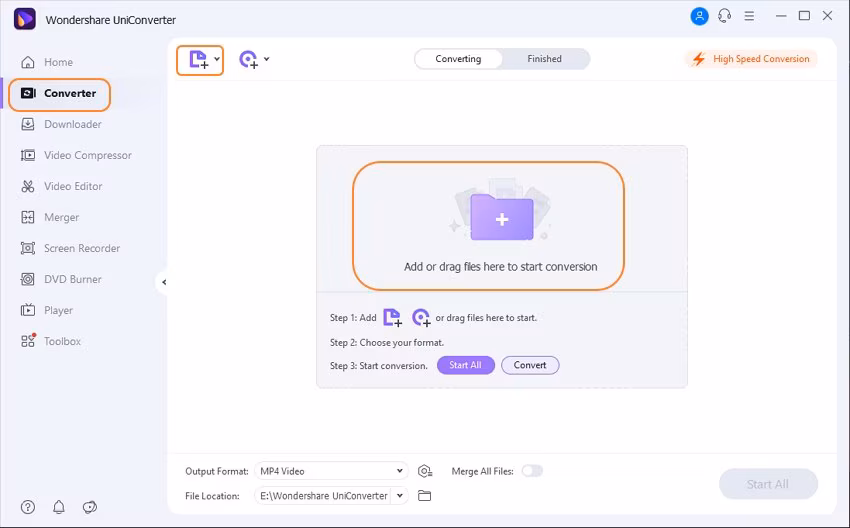
Task: Click the Player icon
Action: click(28, 310)
